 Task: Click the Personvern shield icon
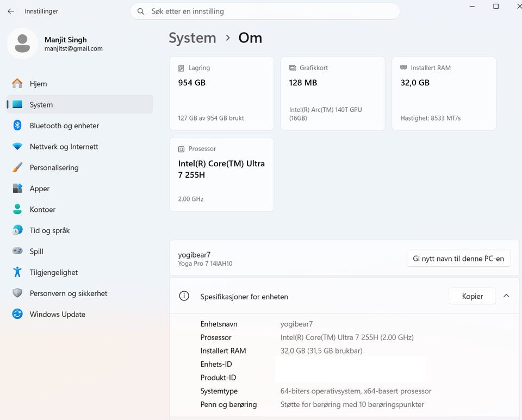(x=17, y=293)
